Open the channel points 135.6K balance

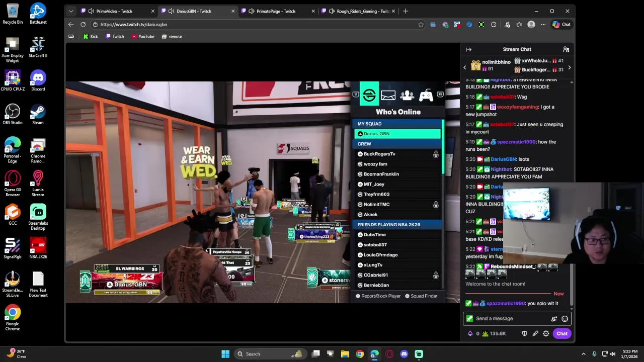(x=494, y=333)
